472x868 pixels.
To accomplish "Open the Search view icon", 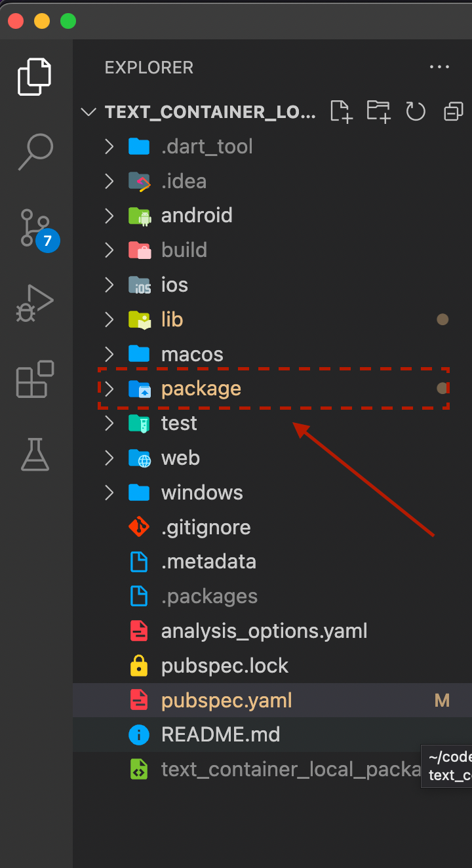I will click(x=35, y=151).
